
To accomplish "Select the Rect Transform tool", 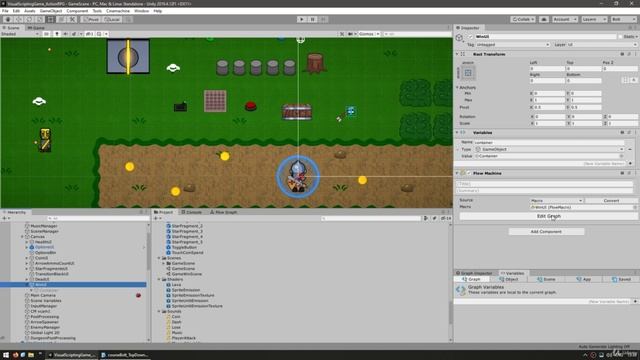I will (50, 19).
